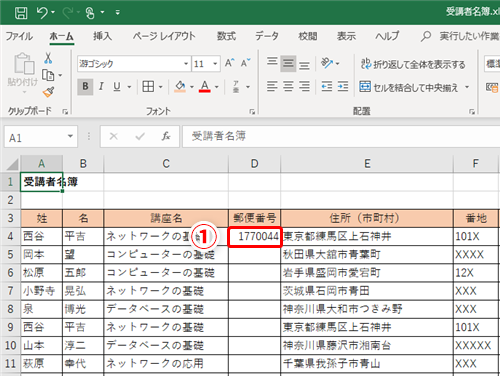This screenshot has width=500, height=376.
Task: Click the Select All corner triangle
Action: [x=13, y=164]
